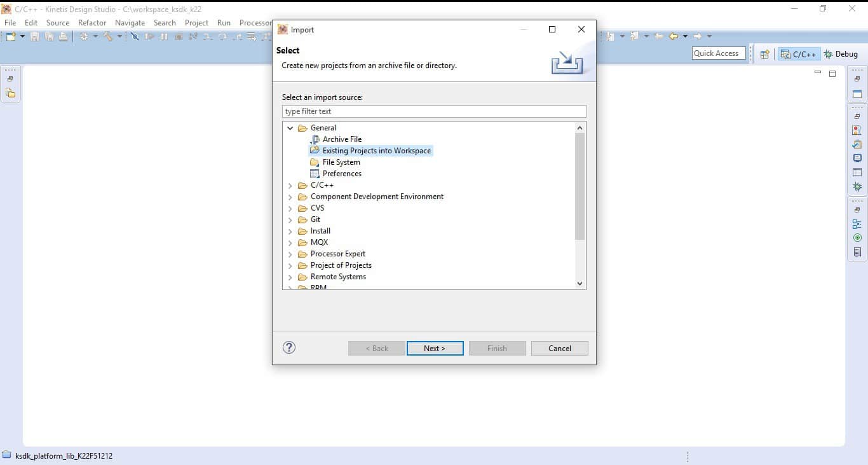Maximize the empty editor area
The height and width of the screenshot is (465, 868).
[x=832, y=74]
